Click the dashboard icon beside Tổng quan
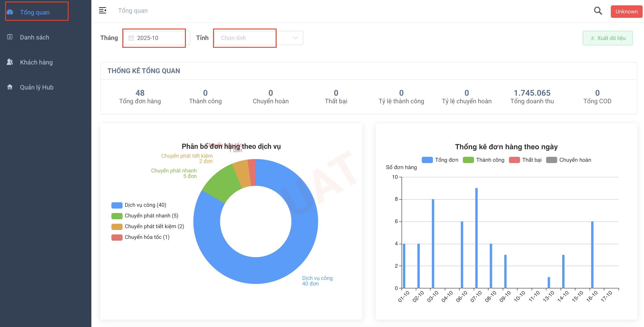Viewport: 644px width, 327px height. [x=10, y=12]
